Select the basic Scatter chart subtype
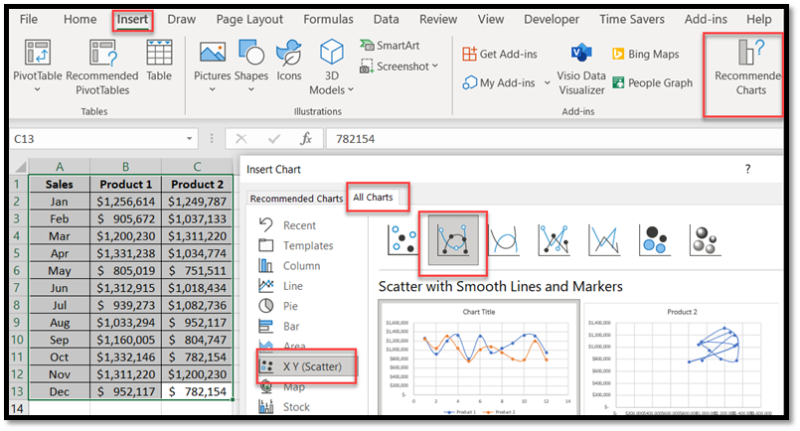 click(x=403, y=240)
